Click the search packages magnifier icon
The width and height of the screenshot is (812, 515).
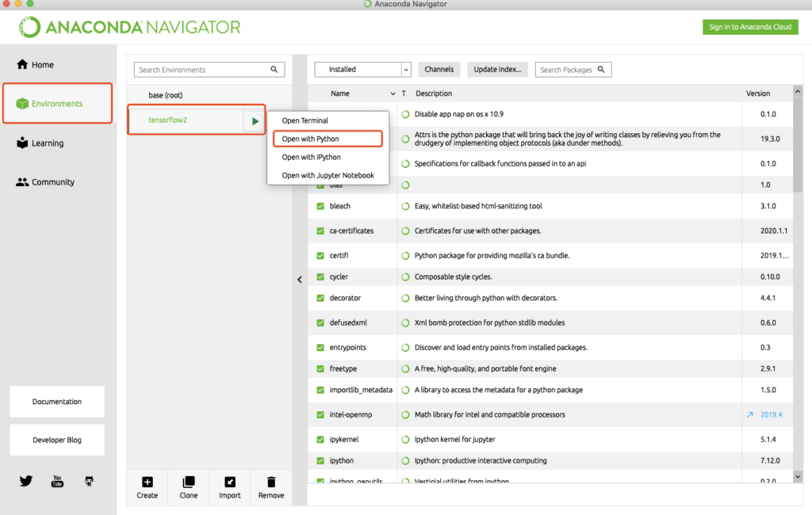pos(601,70)
